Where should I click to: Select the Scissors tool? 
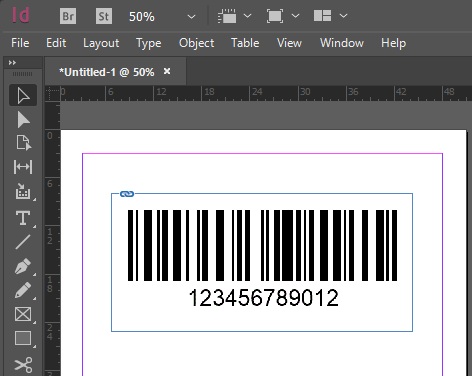point(23,364)
